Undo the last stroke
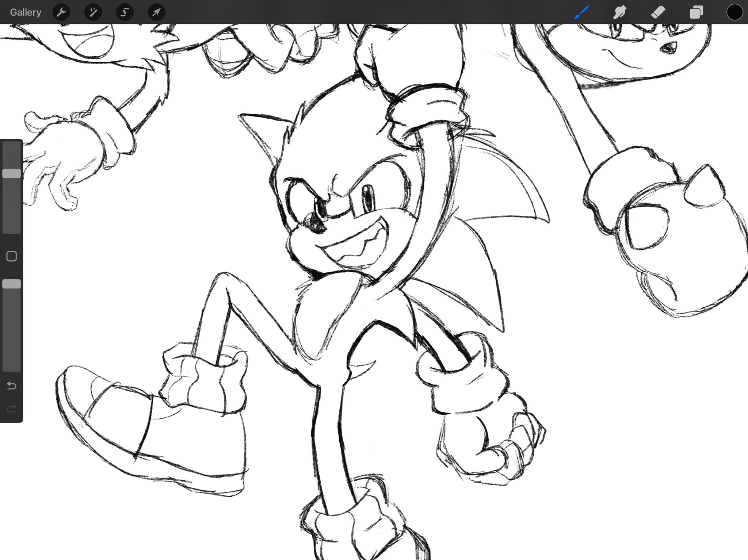Viewport: 748px width, 560px height. pos(12,386)
